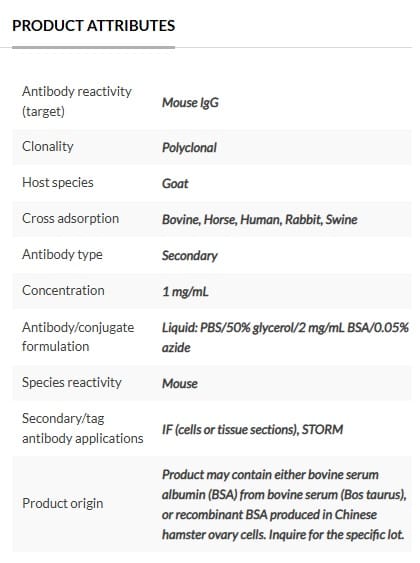This screenshot has width=420, height=563.
Task: Click the Antibody/conjugate formulation label
Action: tap(78, 337)
